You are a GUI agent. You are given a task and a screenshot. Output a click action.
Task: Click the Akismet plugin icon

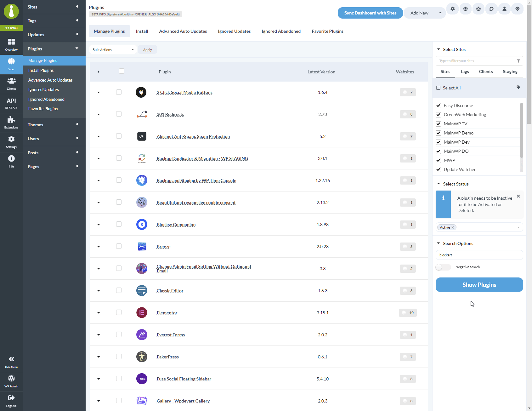(142, 136)
